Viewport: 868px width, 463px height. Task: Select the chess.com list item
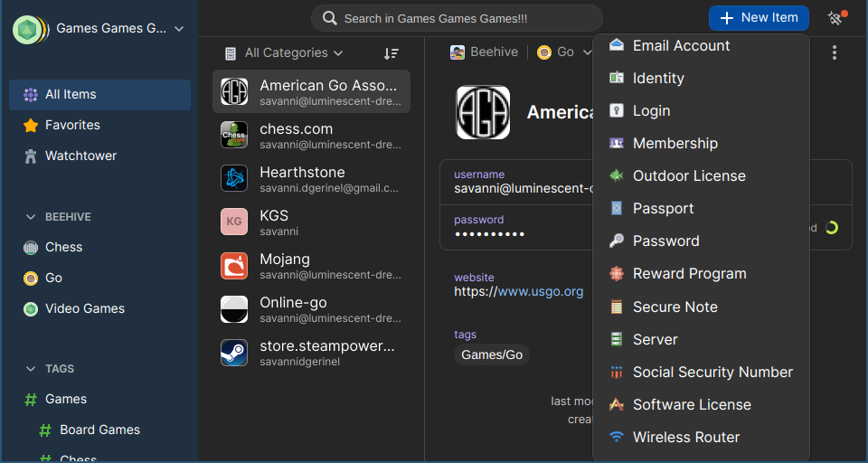point(311,135)
